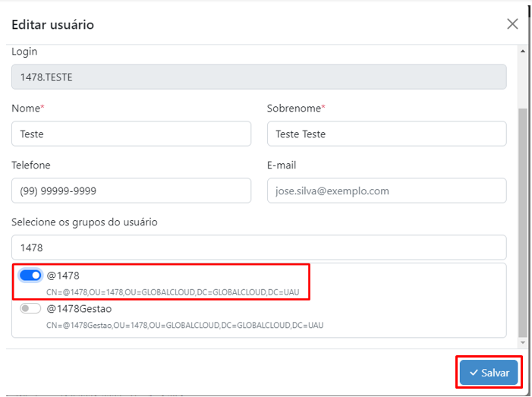The image size is (532, 397).
Task: Click the @1478 group name label
Action: [63, 276]
